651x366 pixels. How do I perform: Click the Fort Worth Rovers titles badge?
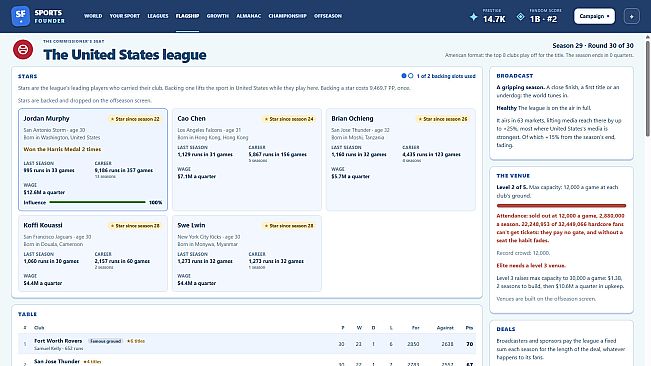(x=136, y=341)
